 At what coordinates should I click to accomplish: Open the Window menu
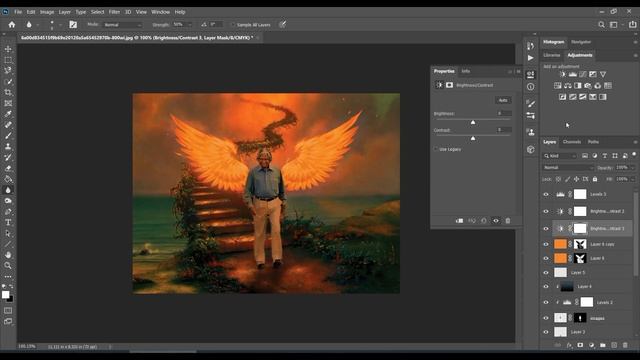[x=160, y=12]
